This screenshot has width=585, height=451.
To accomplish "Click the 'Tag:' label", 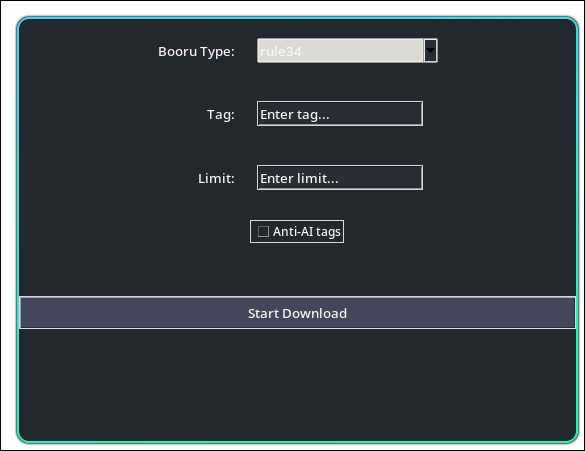I will (221, 115).
